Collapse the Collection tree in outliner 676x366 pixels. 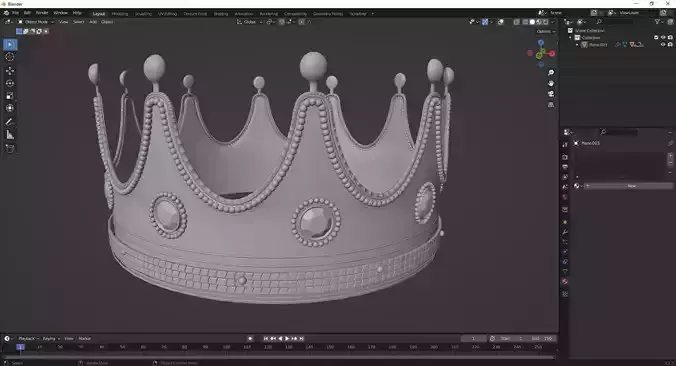click(570, 38)
